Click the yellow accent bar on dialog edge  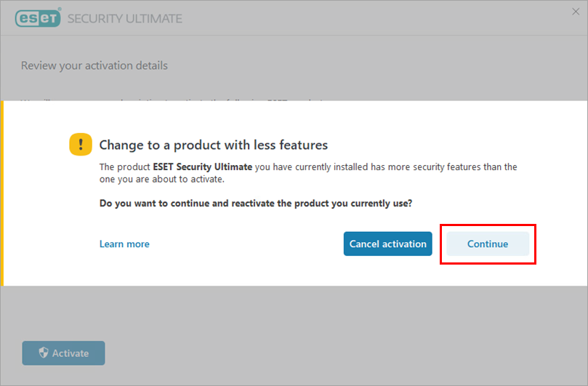pos(2,193)
